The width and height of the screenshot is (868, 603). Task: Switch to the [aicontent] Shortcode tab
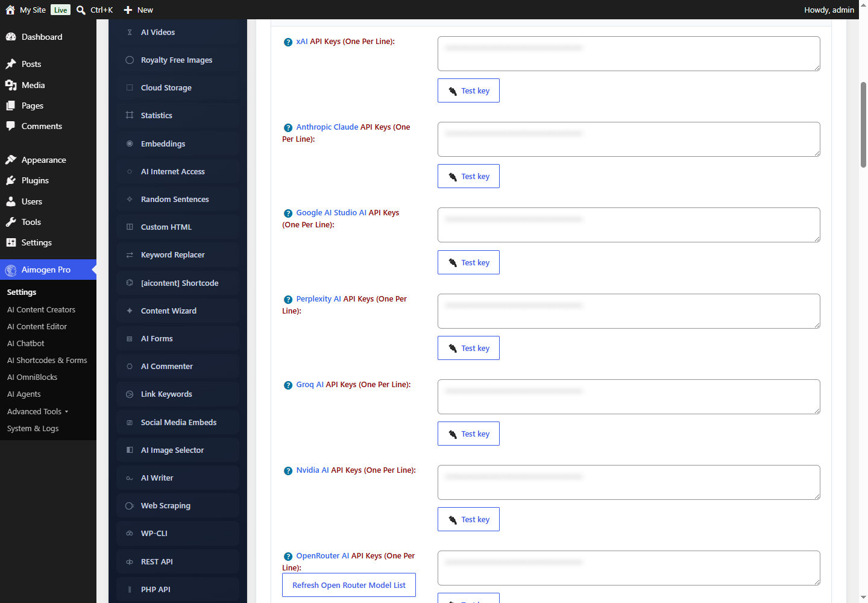coord(178,283)
